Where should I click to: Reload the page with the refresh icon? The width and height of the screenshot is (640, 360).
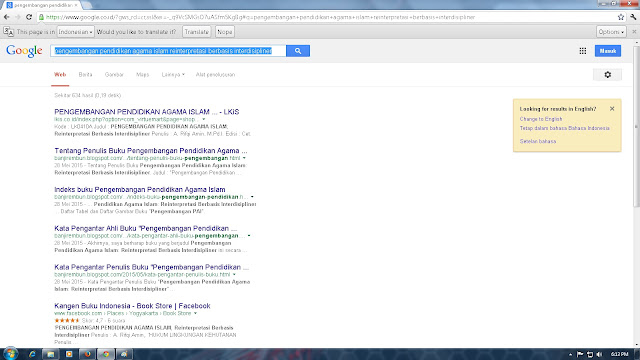pos(29,17)
